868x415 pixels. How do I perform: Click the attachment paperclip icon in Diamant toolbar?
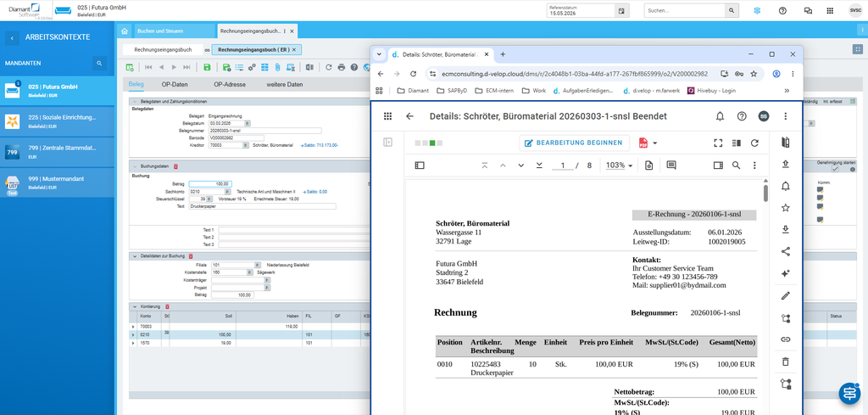coord(277,67)
